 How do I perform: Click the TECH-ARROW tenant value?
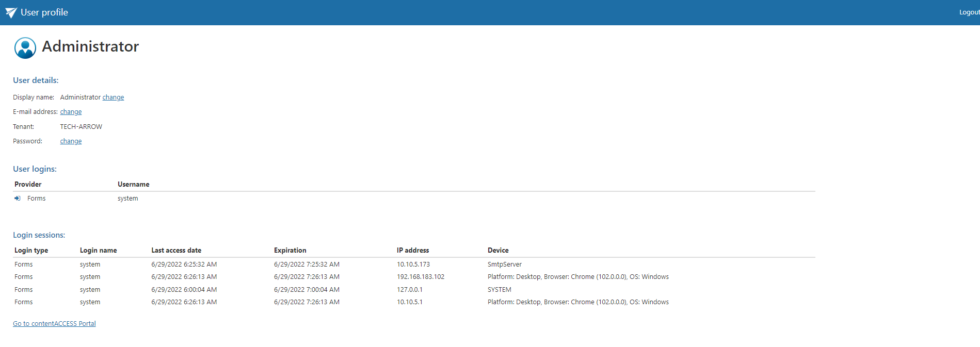click(81, 127)
